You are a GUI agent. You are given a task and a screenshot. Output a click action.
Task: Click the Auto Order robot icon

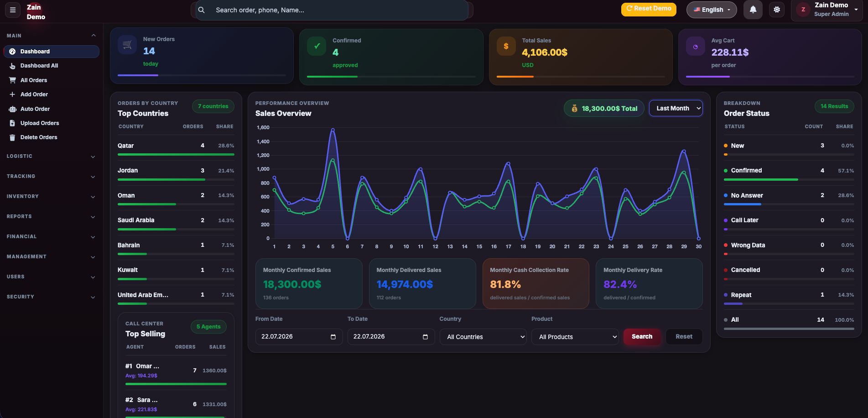coord(12,109)
